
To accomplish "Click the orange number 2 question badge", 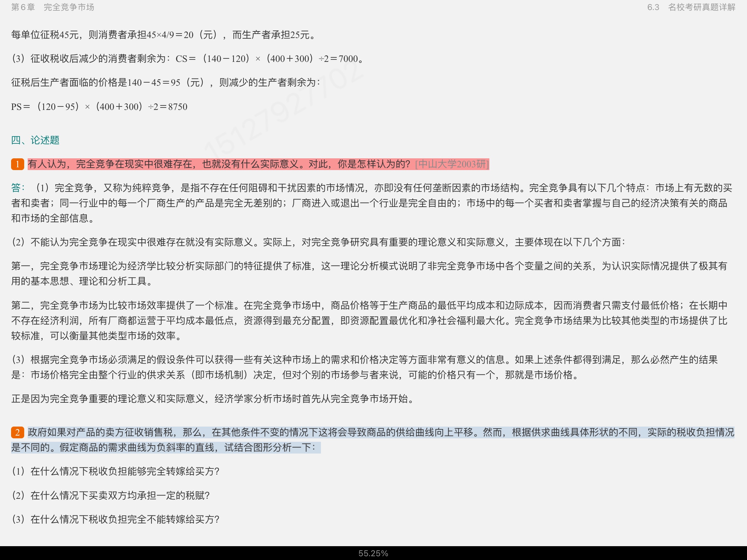I will click(x=18, y=432).
